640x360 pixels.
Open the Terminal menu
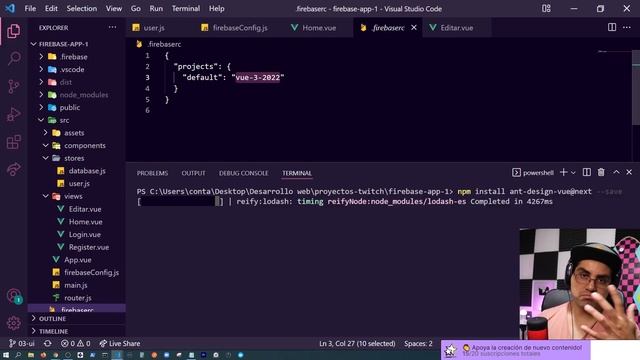[x=186, y=9]
